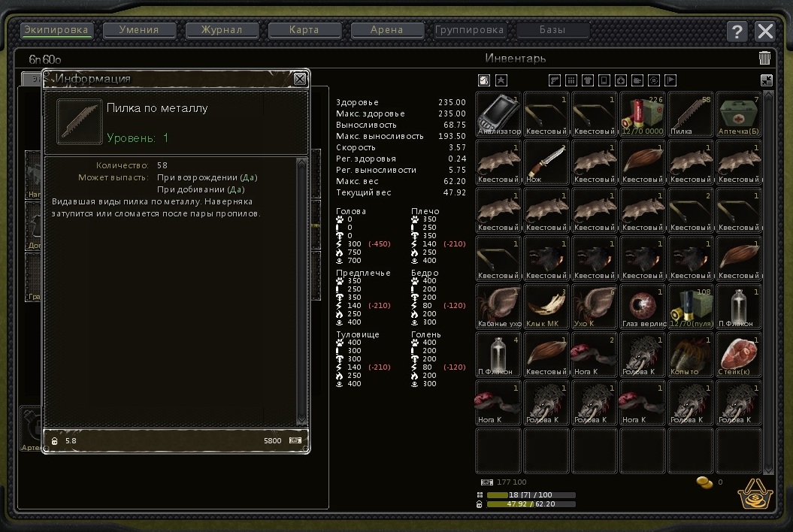Filter inventory by weapons pistol icon

(x=555, y=80)
